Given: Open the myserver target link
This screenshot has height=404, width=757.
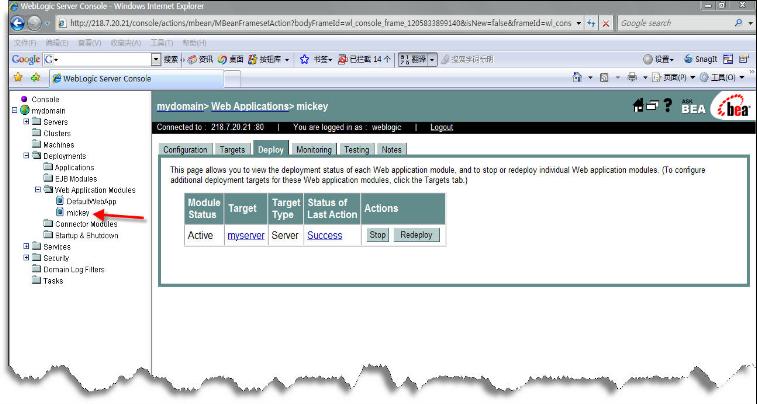Looking at the screenshot, I should [246, 236].
